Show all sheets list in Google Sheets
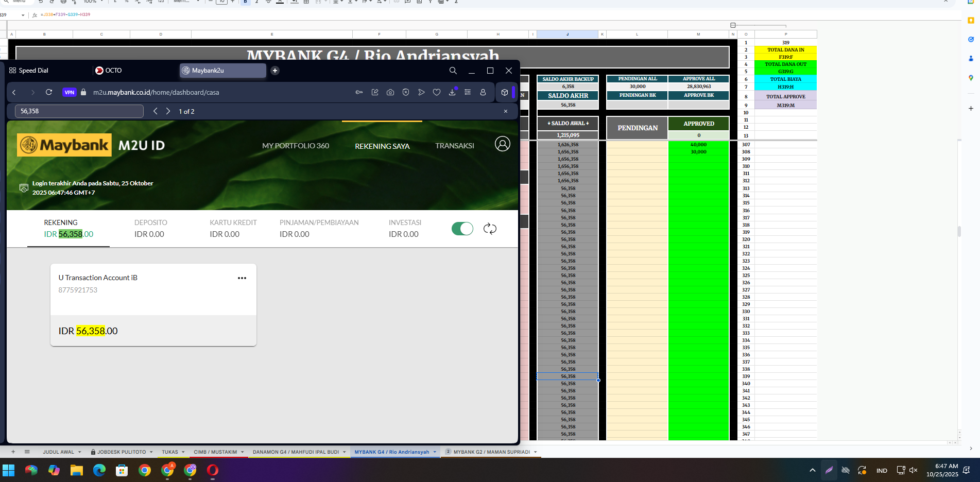The height and width of the screenshot is (482, 980). 27,452
